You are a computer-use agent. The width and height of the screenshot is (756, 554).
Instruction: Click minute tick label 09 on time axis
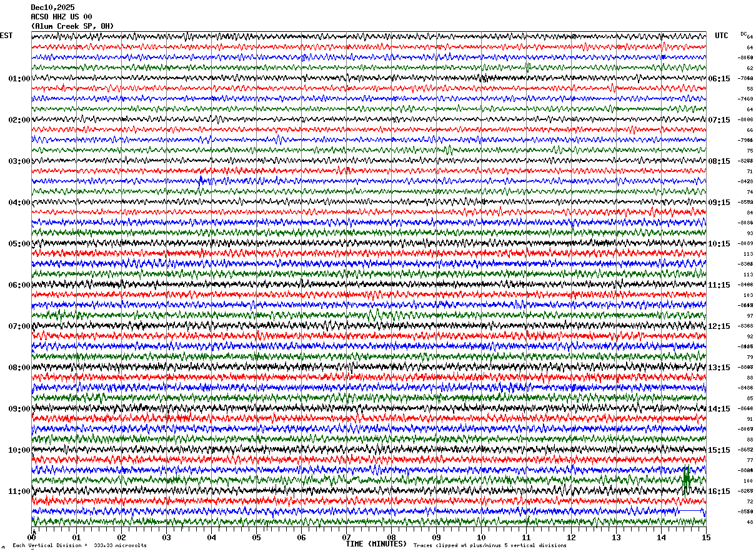point(437,537)
